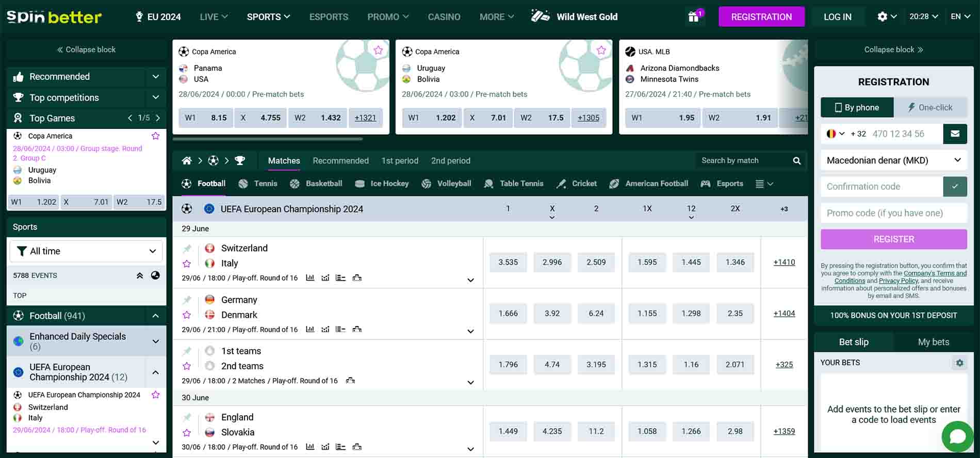
Task: Click the purple REGISTER button
Action: coord(894,239)
